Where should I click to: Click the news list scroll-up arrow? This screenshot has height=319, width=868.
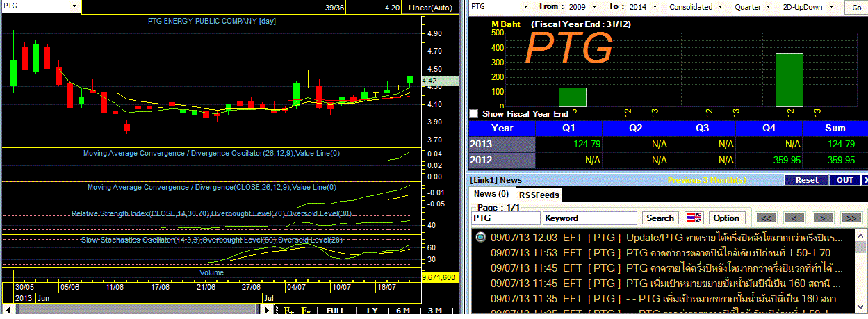pyautogui.click(x=862, y=237)
